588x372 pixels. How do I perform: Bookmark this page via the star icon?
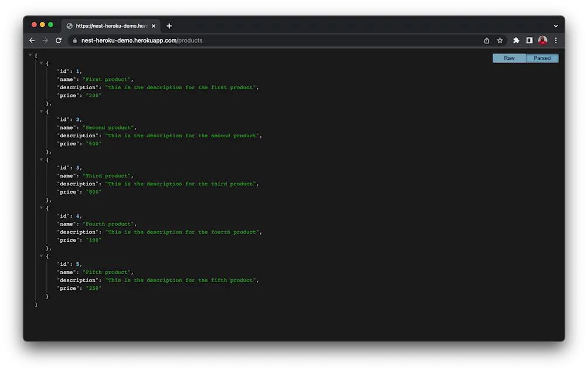pyautogui.click(x=499, y=40)
